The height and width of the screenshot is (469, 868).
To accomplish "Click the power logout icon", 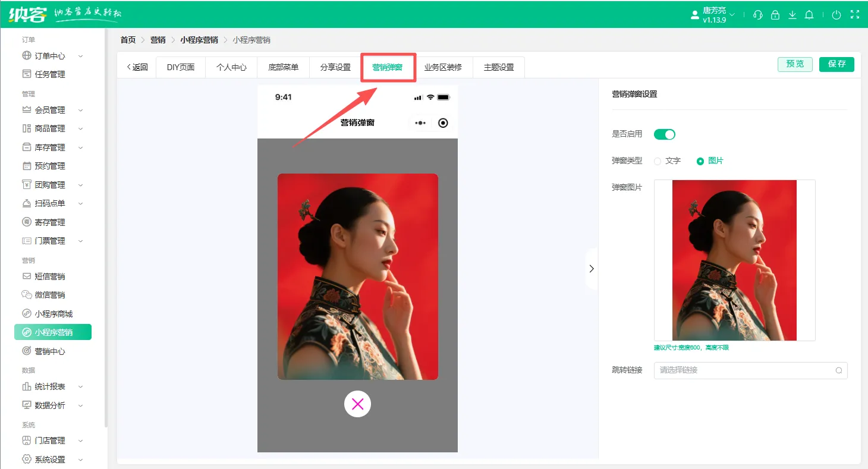I will pyautogui.click(x=836, y=15).
